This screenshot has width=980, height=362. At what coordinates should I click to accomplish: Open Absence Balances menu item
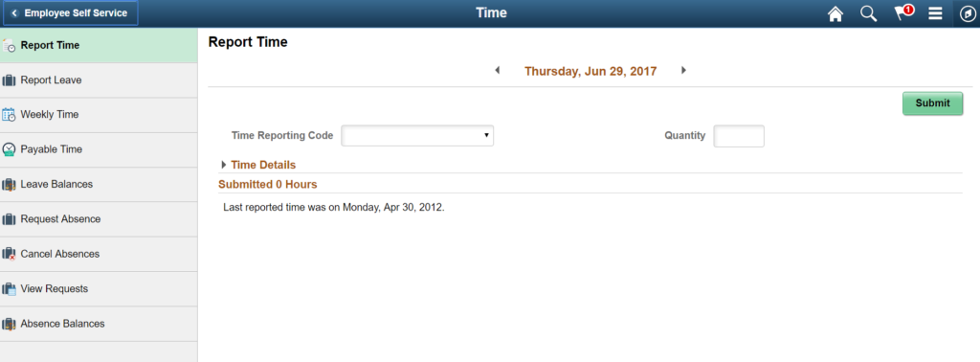point(99,324)
